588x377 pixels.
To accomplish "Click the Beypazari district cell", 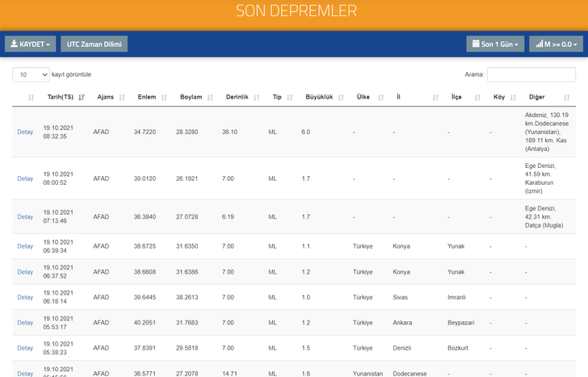I will (x=461, y=323).
